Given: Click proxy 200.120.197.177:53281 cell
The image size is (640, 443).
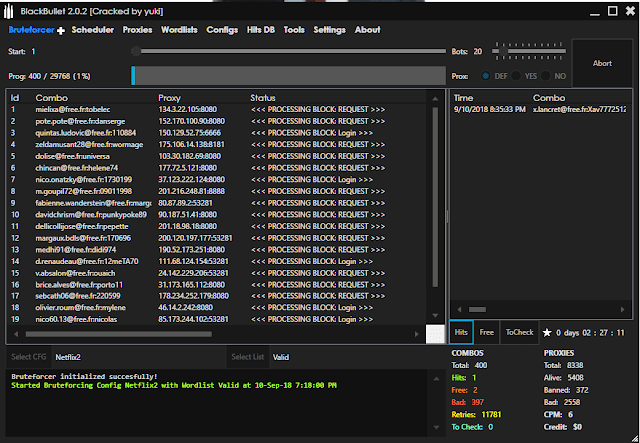Looking at the screenshot, I should pos(195,238).
